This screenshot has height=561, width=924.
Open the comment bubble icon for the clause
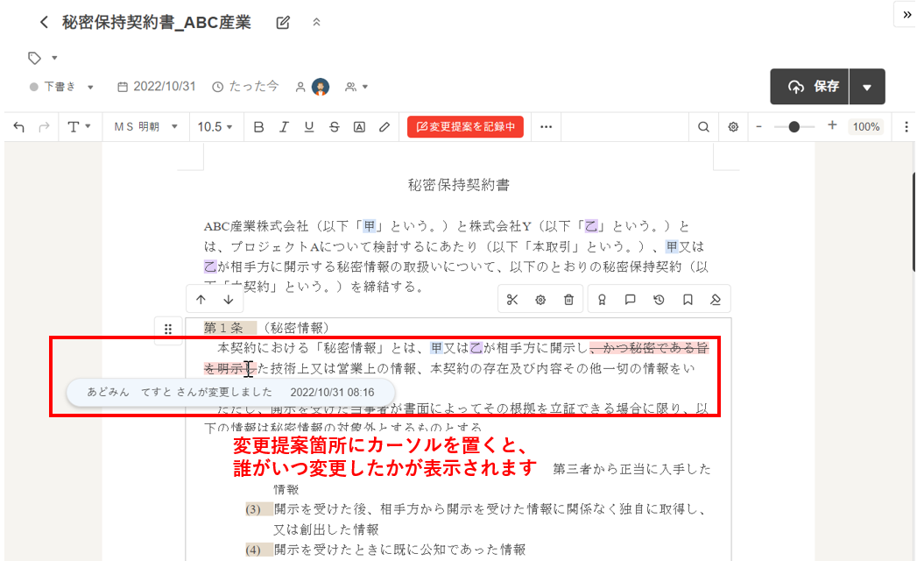630,300
